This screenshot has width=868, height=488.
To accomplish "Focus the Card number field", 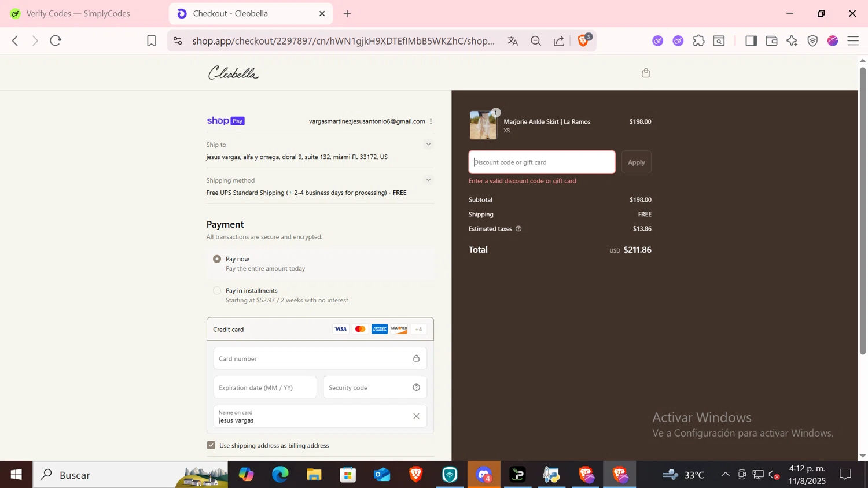I will (x=320, y=358).
